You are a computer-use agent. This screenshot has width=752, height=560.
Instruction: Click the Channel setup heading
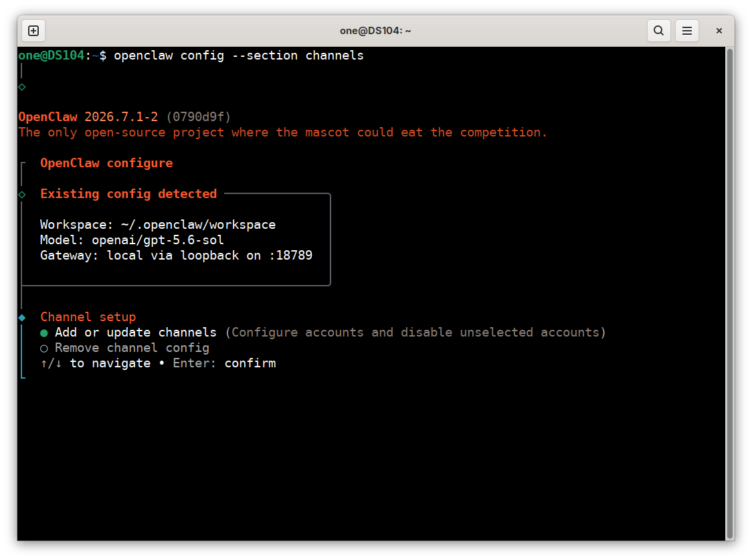[x=88, y=317]
